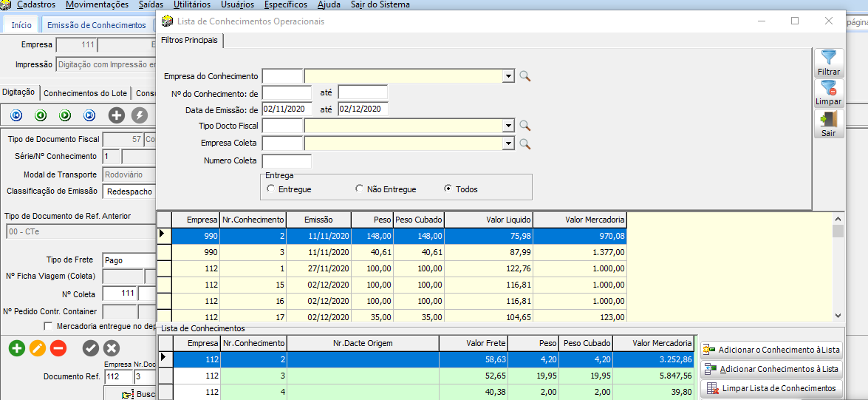Expand the Empresa do Conhecimento dropdown
Viewport: 868px width, 400px height.
(508, 76)
